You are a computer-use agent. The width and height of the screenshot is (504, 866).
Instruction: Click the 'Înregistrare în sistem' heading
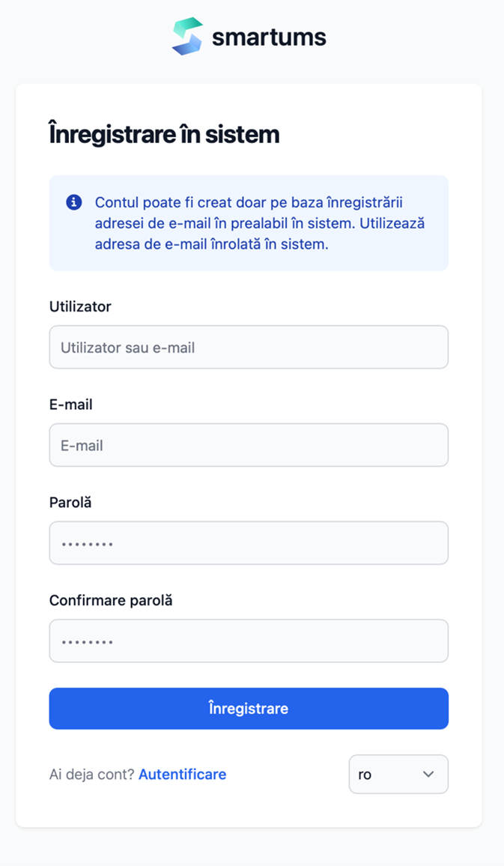(x=164, y=135)
